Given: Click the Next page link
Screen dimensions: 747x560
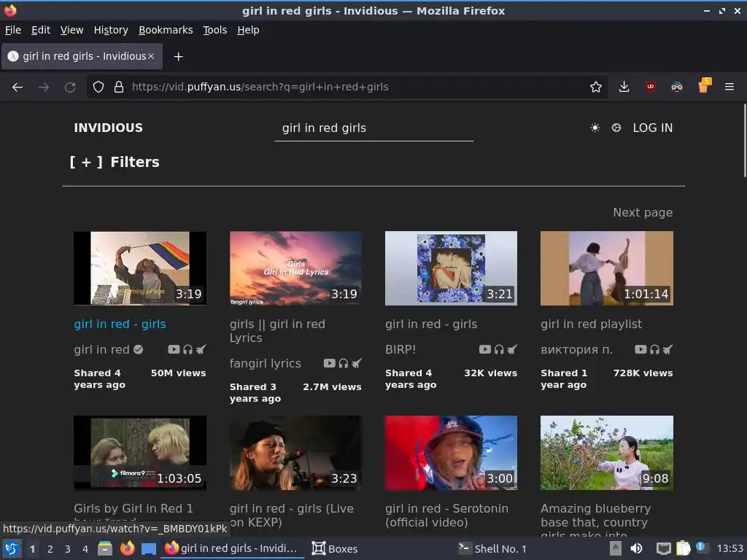Looking at the screenshot, I should click(643, 212).
